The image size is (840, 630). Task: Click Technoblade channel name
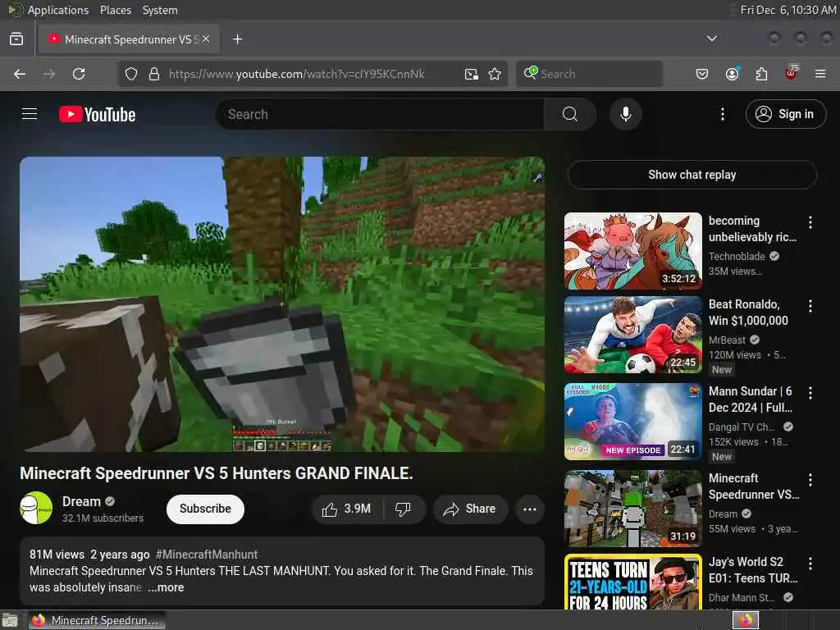coord(737,257)
